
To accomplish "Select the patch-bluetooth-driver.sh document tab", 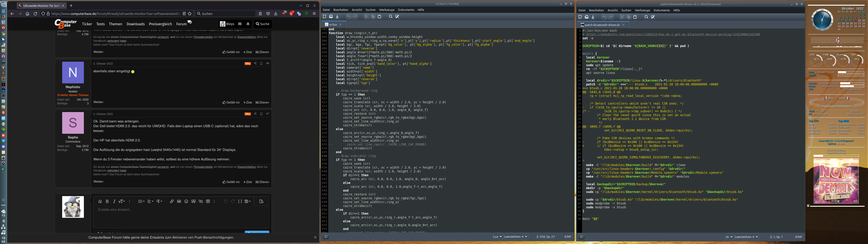I will [602, 25].
